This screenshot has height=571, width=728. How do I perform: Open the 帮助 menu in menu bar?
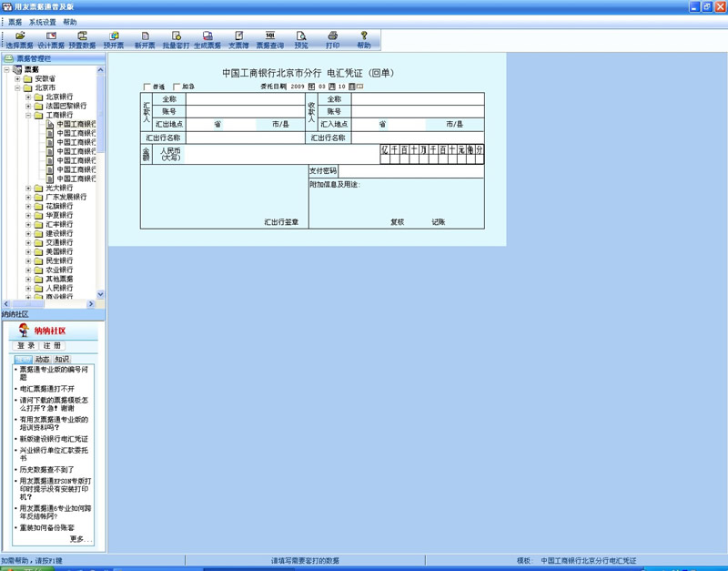point(70,22)
